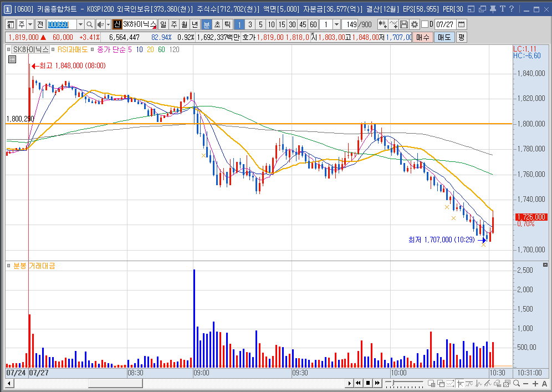Click the save chart floppy disk icon
The height and width of the screenshot is (392, 552).
click(x=404, y=24)
